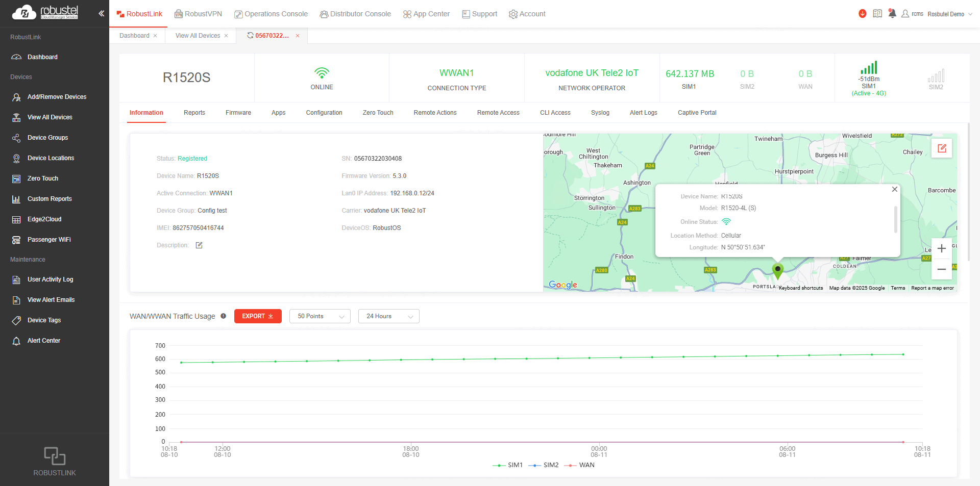Open the 24 Hours time range dropdown

pyautogui.click(x=388, y=316)
